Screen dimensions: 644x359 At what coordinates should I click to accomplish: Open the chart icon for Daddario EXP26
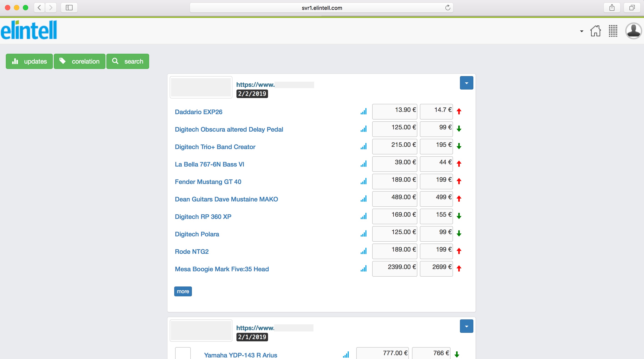(x=363, y=111)
